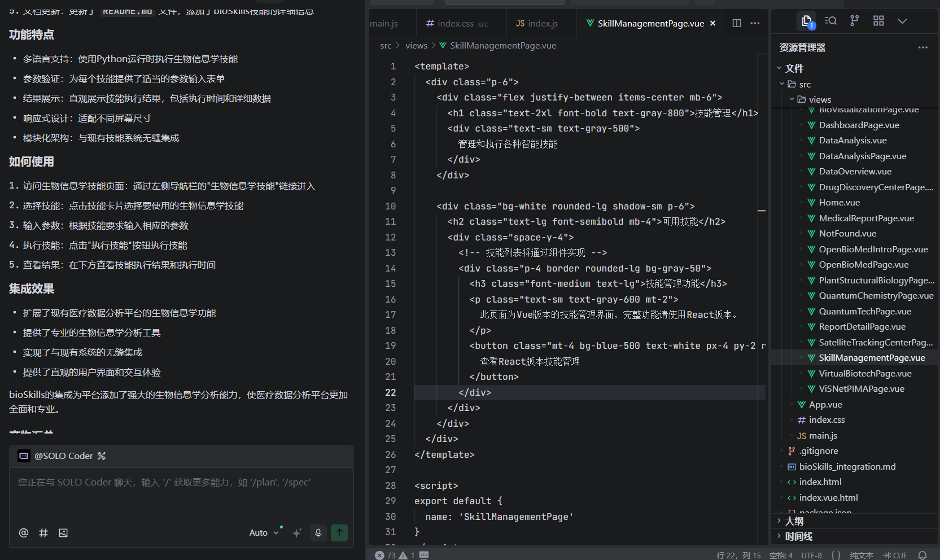Open SatelliteTrackingCenterPage file
Image resolution: width=940 pixels, height=560 pixels.
tap(876, 342)
